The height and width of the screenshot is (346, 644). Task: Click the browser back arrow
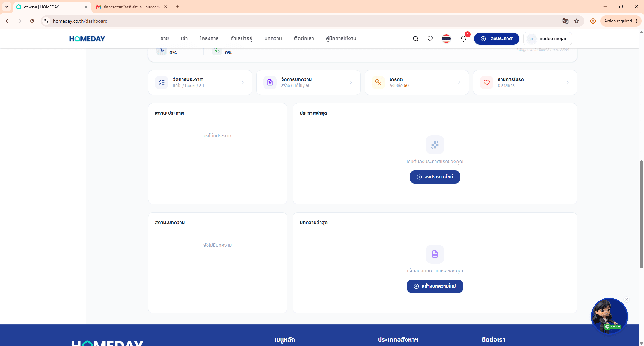click(8, 21)
